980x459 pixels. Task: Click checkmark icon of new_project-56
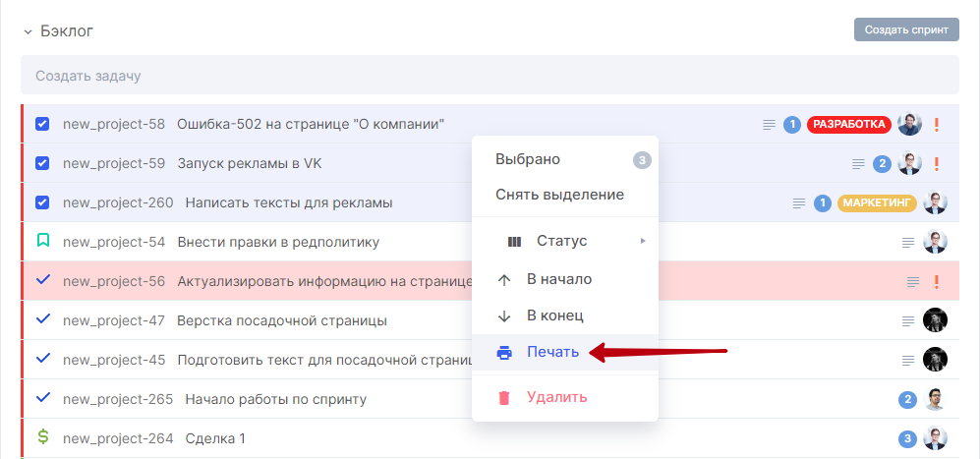coord(42,279)
